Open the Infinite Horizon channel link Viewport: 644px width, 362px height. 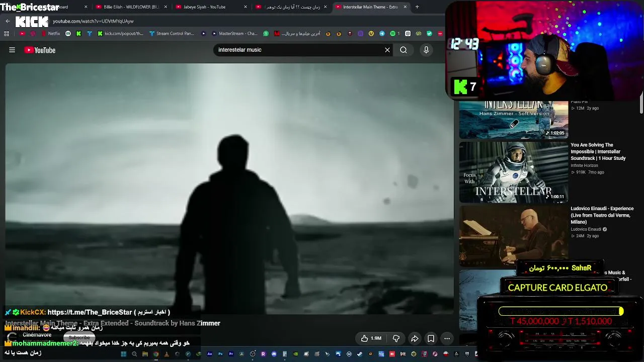[584, 165]
